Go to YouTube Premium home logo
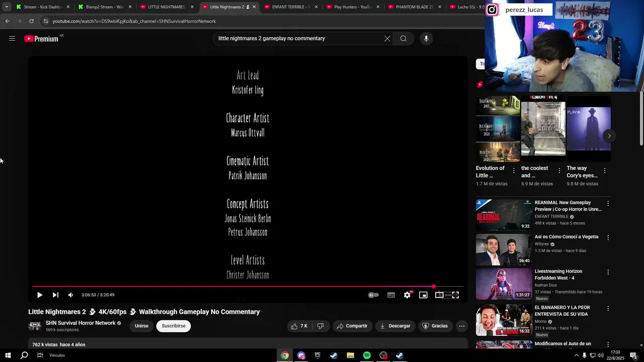 pos(41,39)
